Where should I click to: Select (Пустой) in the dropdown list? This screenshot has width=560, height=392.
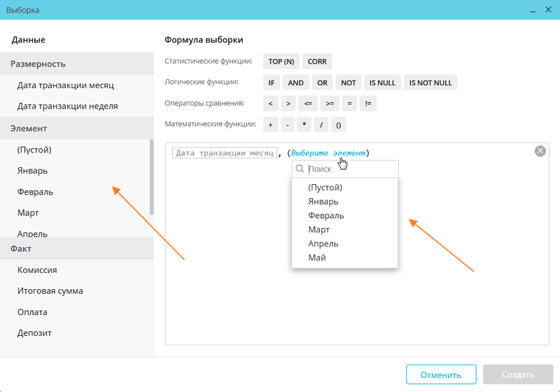(x=325, y=188)
